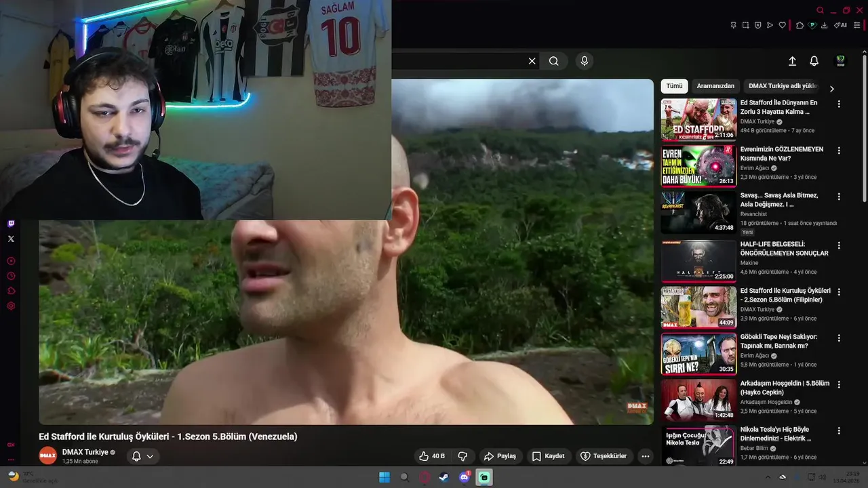
Task: Open the Easy Setup sliders icon
Action: tap(856, 25)
